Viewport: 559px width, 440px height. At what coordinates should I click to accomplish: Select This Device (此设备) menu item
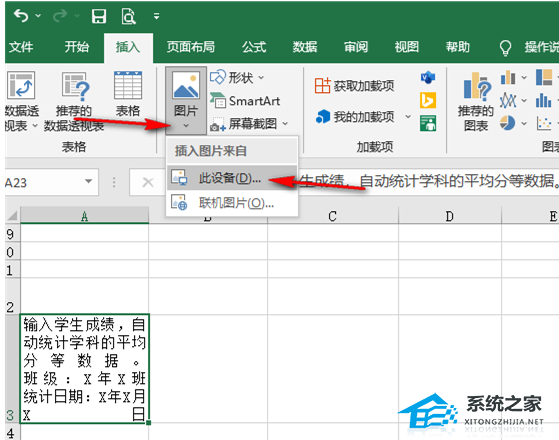(232, 178)
